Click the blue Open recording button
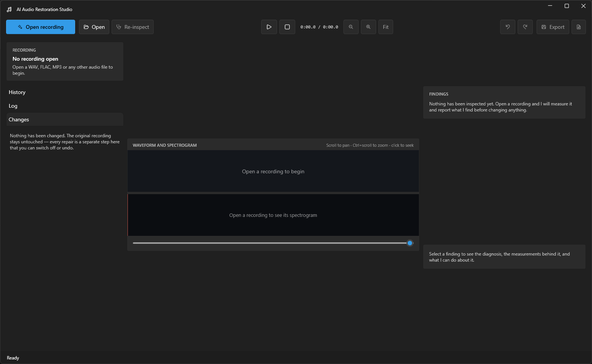Screen dimensions: 592x364 pos(41,27)
